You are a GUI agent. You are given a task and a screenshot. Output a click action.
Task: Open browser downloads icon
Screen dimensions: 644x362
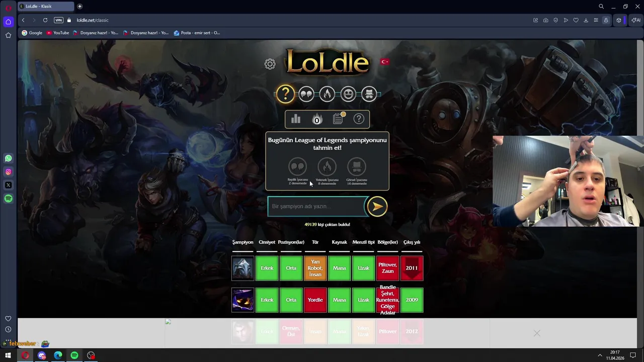coord(586,20)
